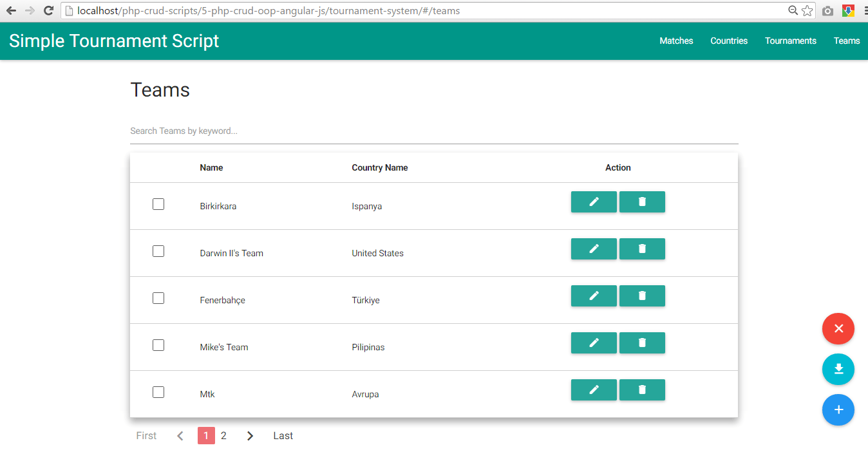The width and height of the screenshot is (868, 452).
Task: Go to next page with right chevron
Action: (x=250, y=436)
